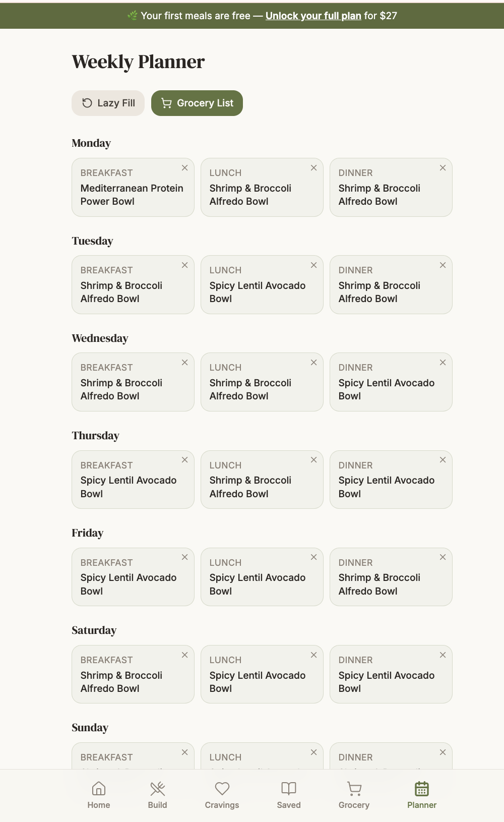Viewport: 504px width, 822px height.
Task: Open Saturday breakfast meal card
Action: click(x=133, y=674)
